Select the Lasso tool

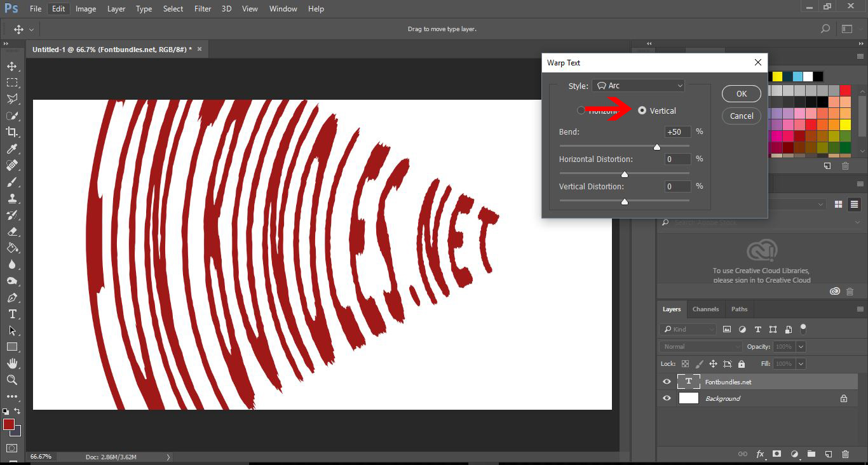point(11,98)
